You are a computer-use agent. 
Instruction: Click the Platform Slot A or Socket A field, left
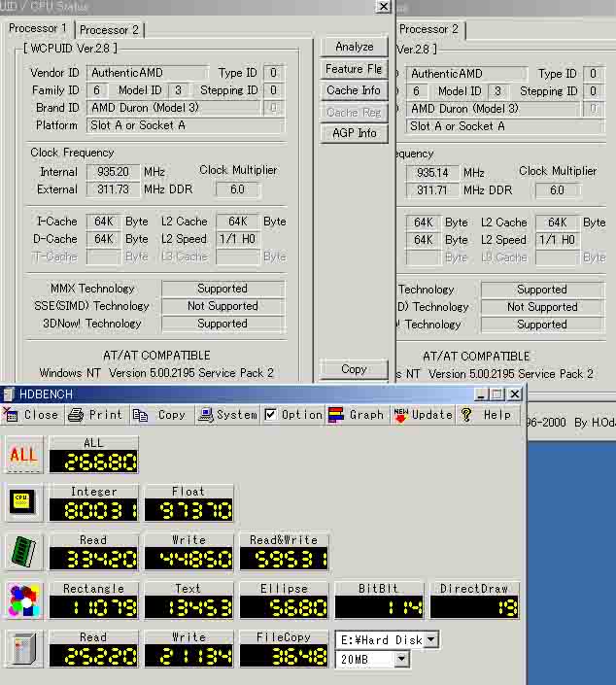pyautogui.click(x=186, y=125)
